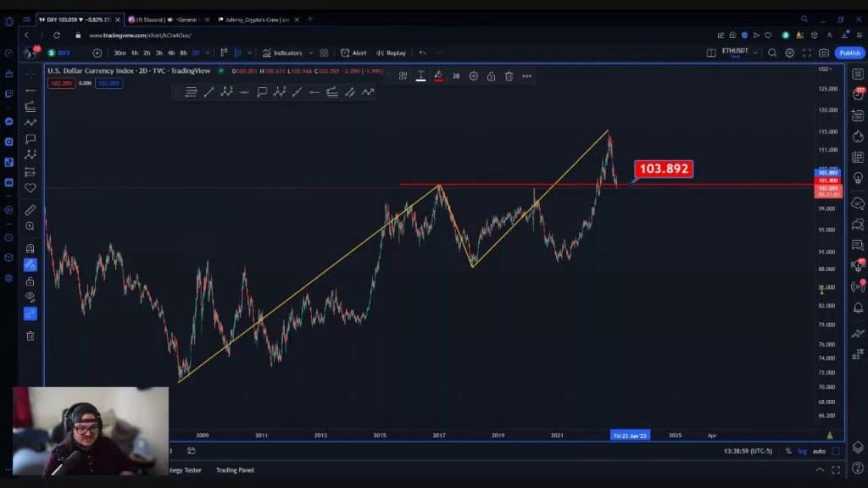Take a chart snapshot with camera icon

[x=824, y=53]
